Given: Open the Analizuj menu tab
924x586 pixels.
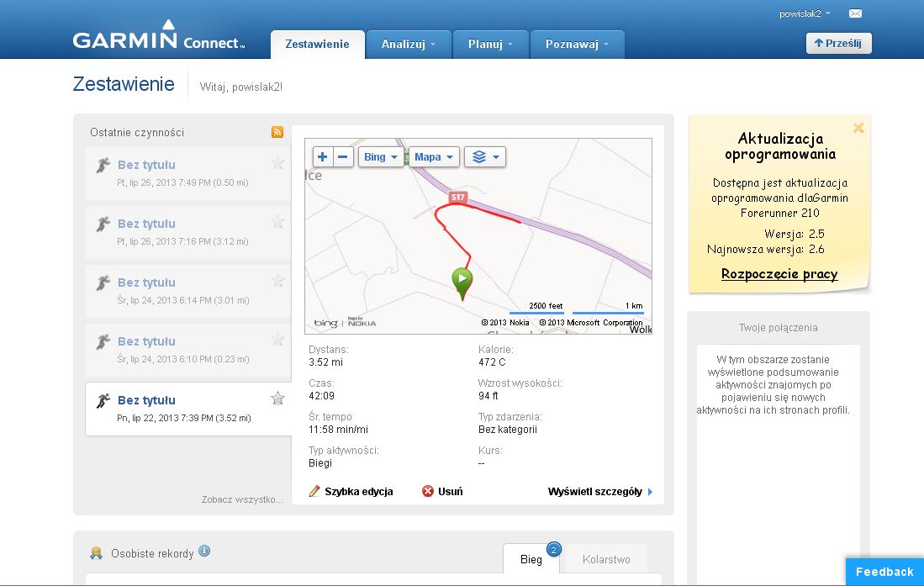Looking at the screenshot, I should click(x=409, y=45).
